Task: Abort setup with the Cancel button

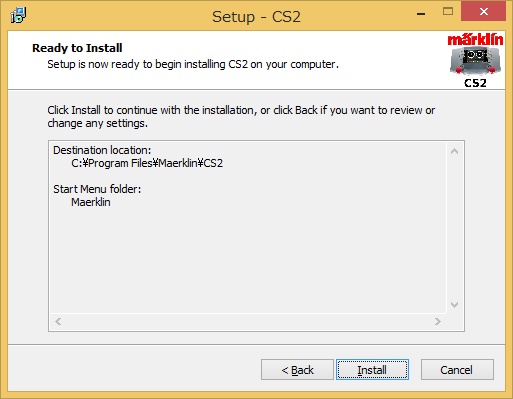Action: [x=457, y=370]
